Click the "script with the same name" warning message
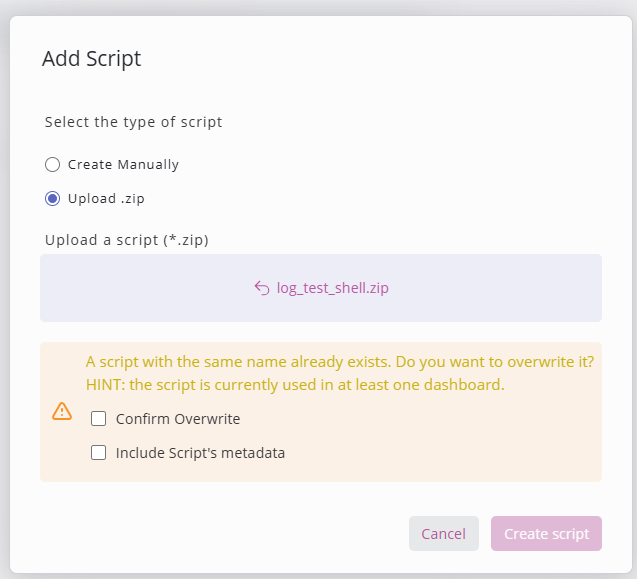Image resolution: width=637 pixels, height=579 pixels. click(346, 362)
